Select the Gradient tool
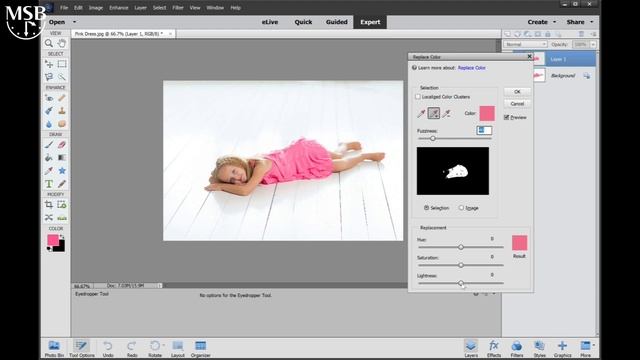This screenshot has height=360, width=640. [x=62, y=158]
